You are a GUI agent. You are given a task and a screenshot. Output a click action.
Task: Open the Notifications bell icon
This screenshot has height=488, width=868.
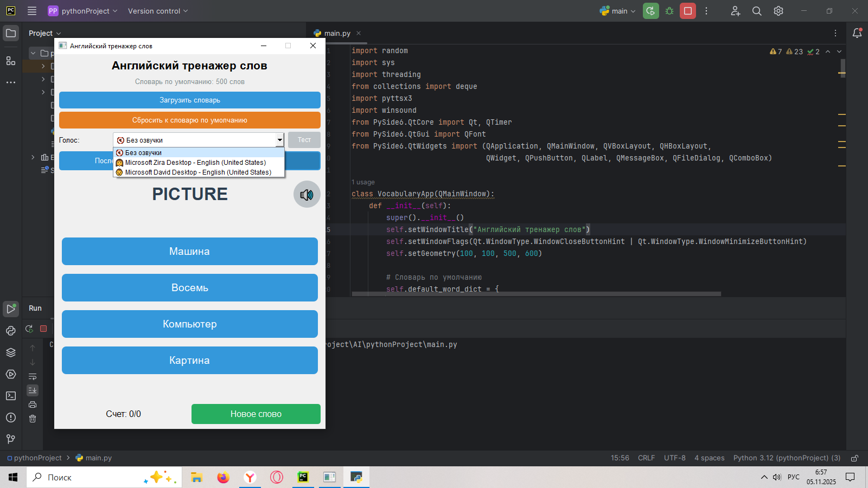pyautogui.click(x=857, y=33)
